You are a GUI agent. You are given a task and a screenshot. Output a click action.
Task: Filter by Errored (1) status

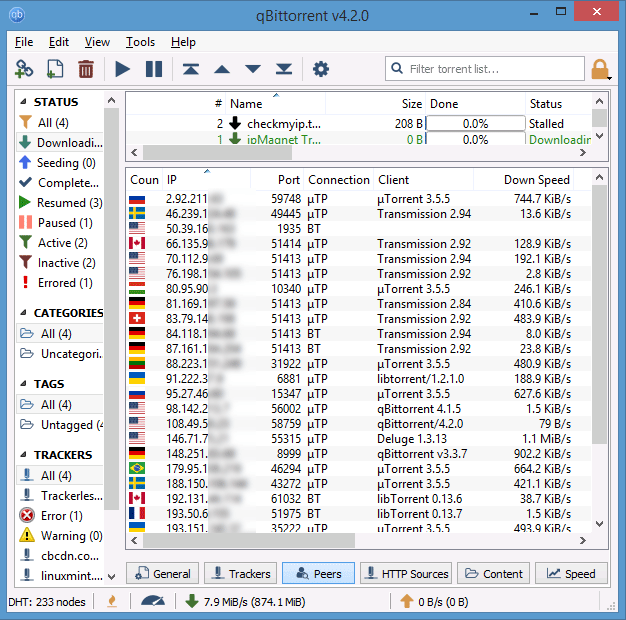click(x=60, y=283)
